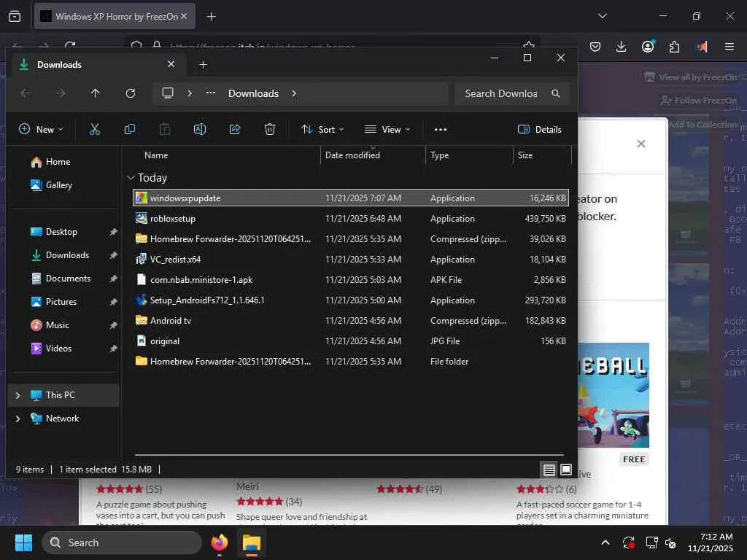Close the itch.io popup dialog with X
Image resolution: width=747 pixels, height=560 pixels.
(641, 144)
